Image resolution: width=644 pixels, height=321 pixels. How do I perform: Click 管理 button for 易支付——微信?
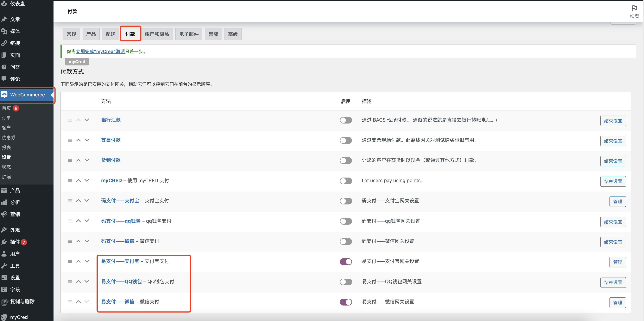coord(617,303)
